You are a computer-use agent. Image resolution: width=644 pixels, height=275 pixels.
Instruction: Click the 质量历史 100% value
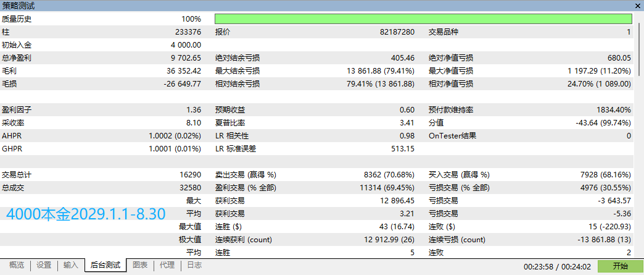191,19
